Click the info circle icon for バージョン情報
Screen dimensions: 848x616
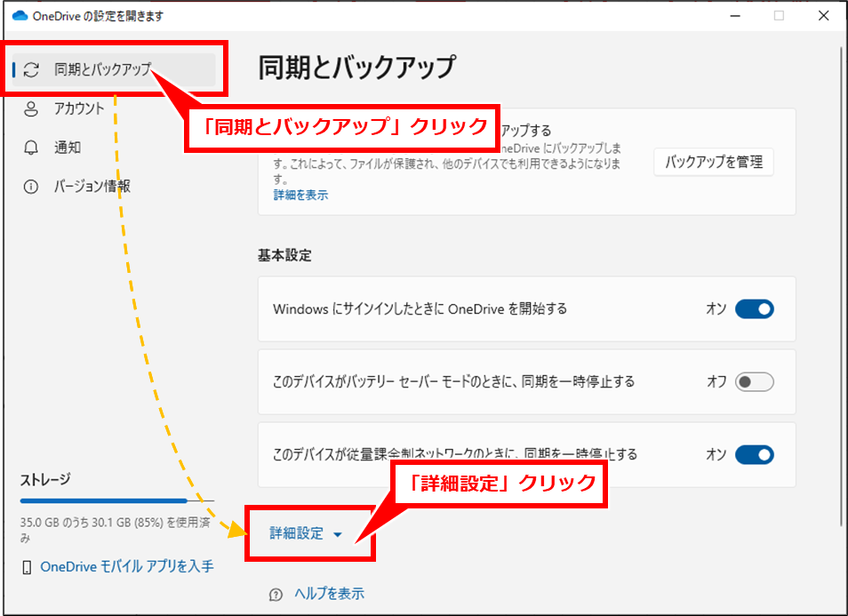pyautogui.click(x=31, y=187)
